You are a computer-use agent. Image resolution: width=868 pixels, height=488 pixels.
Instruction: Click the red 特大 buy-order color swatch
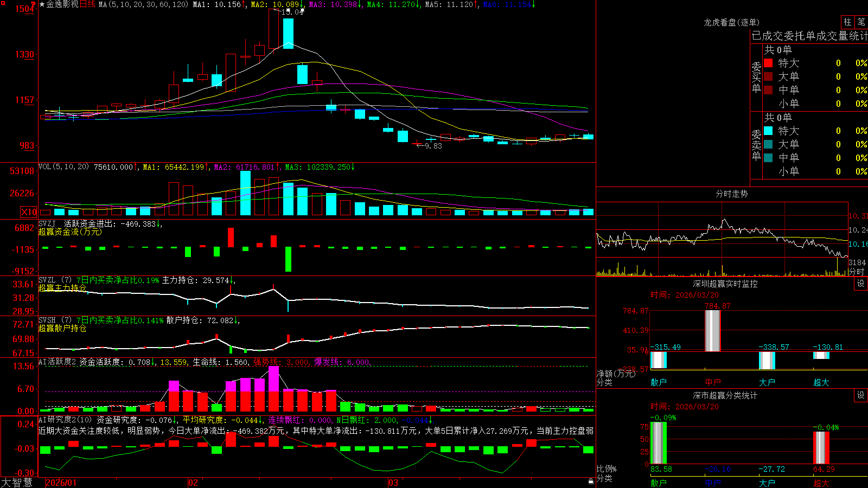(x=768, y=63)
